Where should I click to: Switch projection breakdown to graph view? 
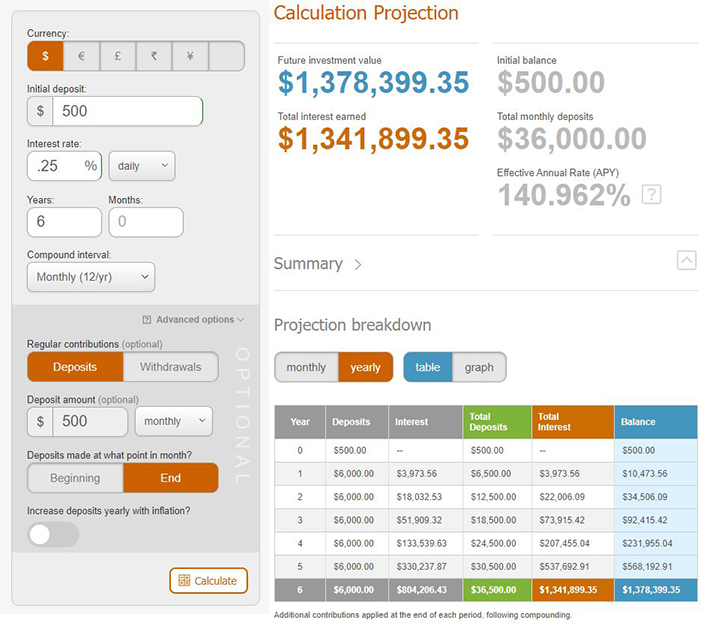tap(479, 367)
